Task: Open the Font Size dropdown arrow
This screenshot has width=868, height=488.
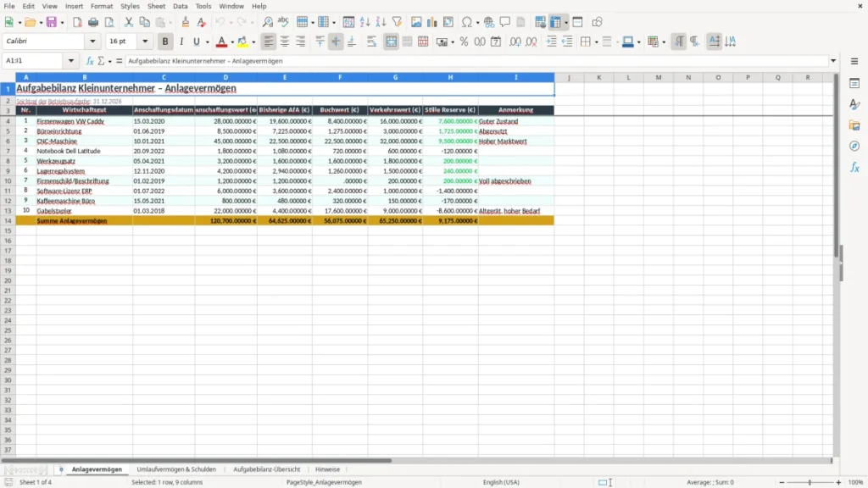Action: (x=145, y=41)
